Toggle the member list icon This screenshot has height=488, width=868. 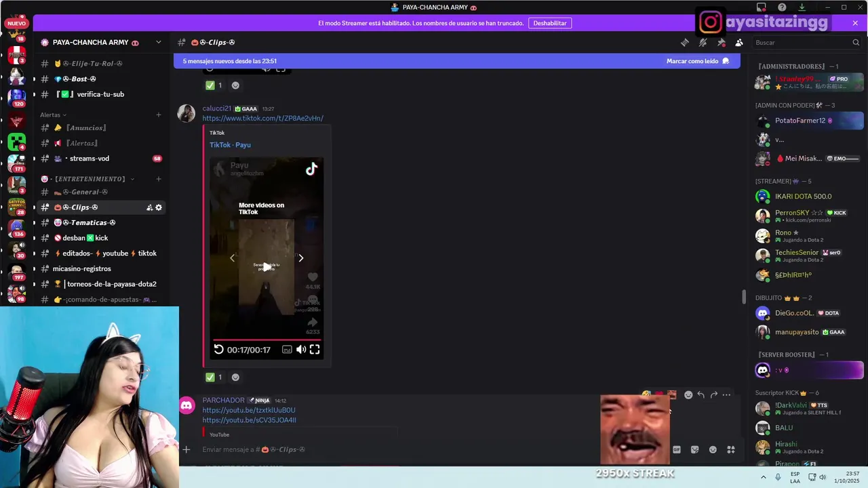click(x=739, y=42)
